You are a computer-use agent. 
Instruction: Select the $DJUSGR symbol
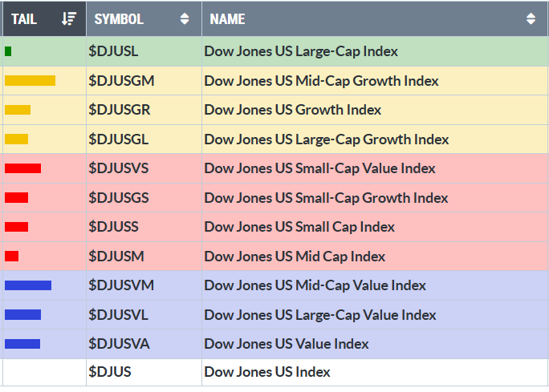click(x=119, y=110)
